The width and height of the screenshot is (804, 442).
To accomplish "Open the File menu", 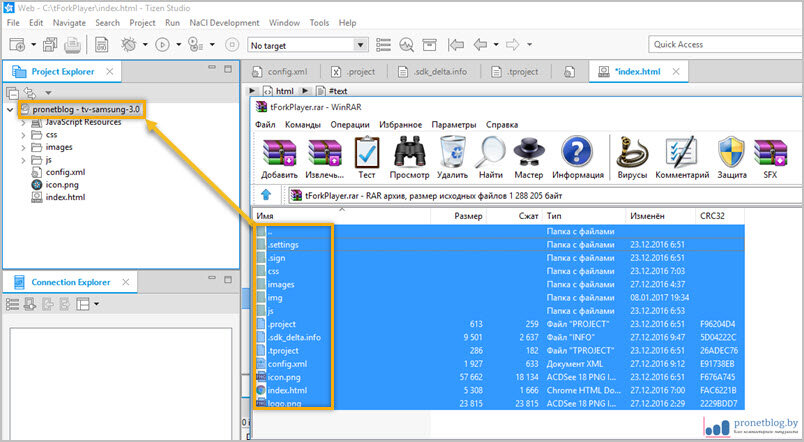I will coord(13,23).
